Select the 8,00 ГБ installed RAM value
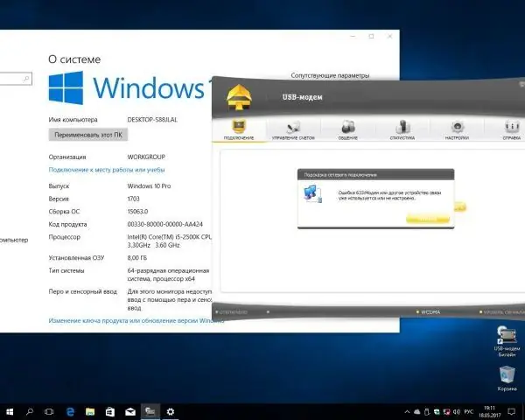 [x=137, y=258]
